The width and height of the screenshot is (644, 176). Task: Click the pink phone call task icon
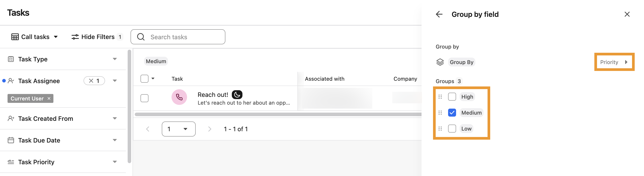(x=179, y=97)
